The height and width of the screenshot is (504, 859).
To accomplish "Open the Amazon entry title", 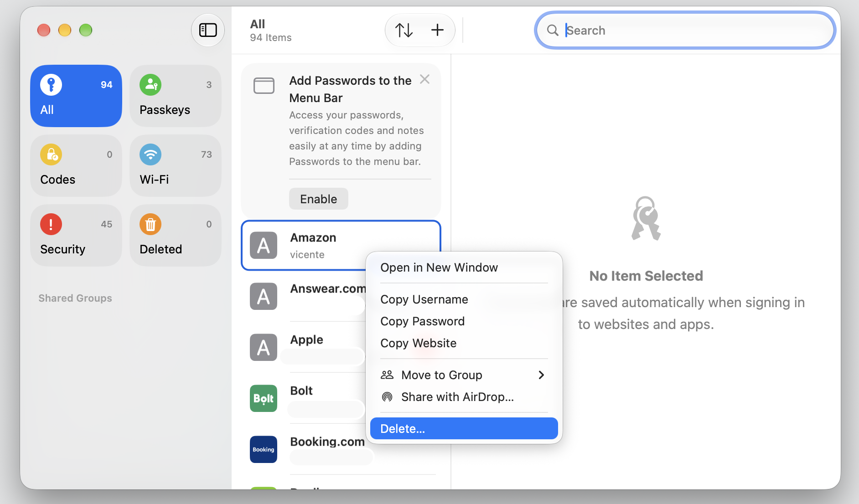I will (x=313, y=238).
